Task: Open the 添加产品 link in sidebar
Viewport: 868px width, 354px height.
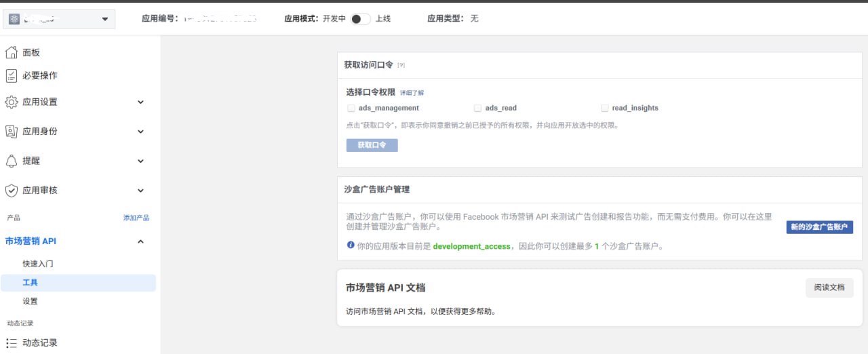Action: [136, 218]
